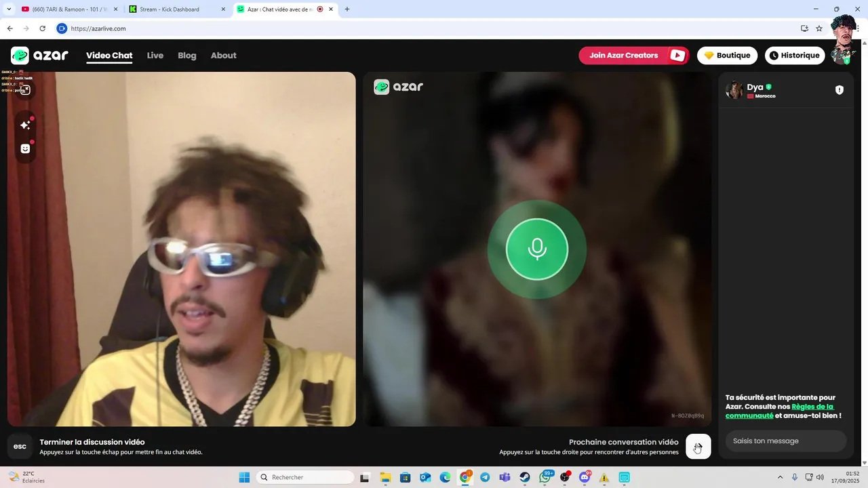Open WhatsApp from taskbar
Screen dimensions: 868x488
tap(545, 477)
